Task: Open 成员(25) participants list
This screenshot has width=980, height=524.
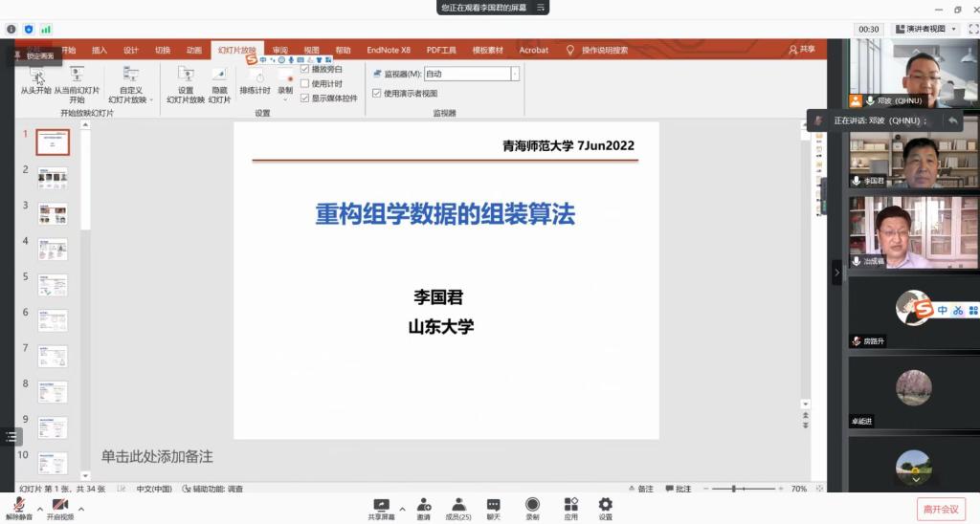Action: (458, 505)
